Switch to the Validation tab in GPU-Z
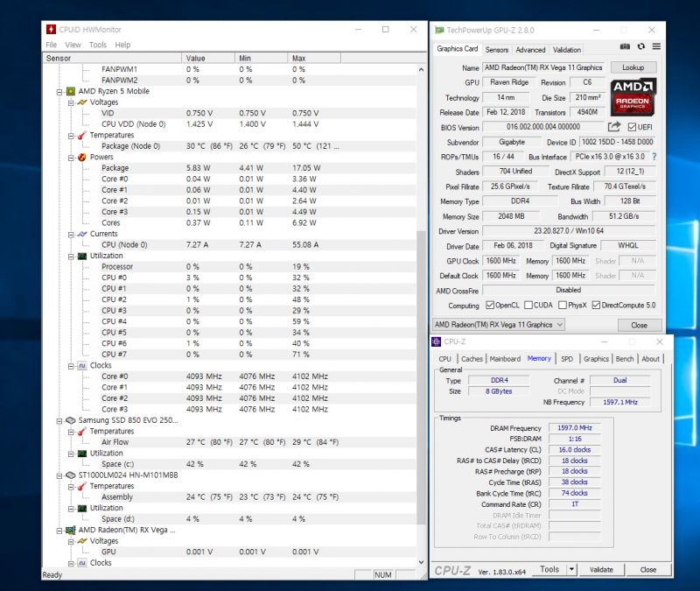This screenshot has width=700, height=591. coord(567,50)
